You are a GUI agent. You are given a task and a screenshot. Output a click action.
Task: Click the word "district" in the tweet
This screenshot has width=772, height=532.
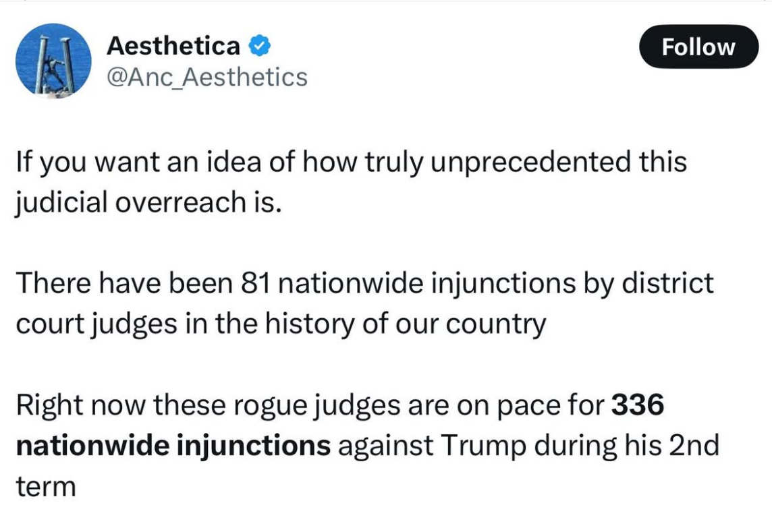(667, 283)
